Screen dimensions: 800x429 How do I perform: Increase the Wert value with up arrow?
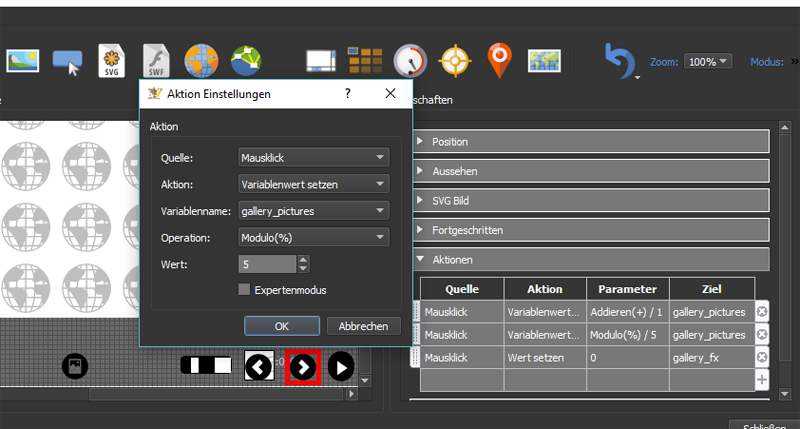(x=304, y=260)
